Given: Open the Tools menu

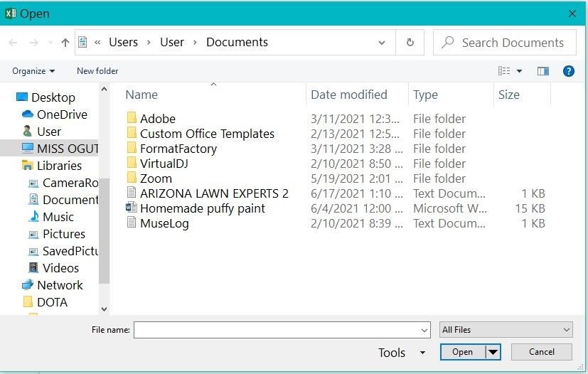Looking at the screenshot, I should pos(401,353).
